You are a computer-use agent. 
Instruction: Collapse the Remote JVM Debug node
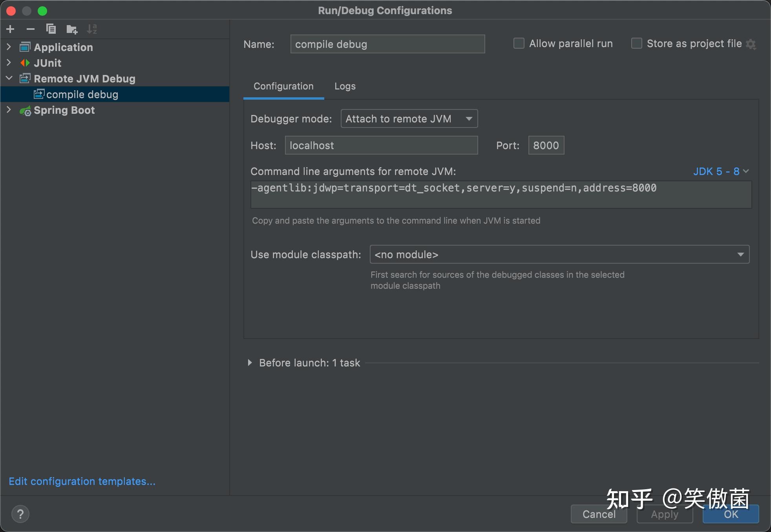click(x=9, y=78)
